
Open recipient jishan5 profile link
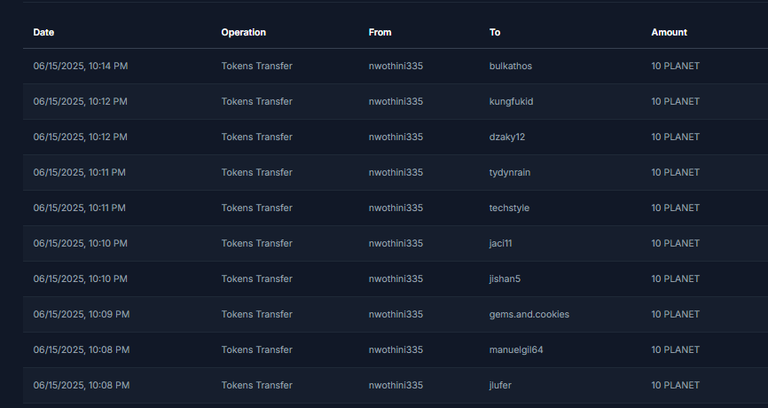(x=505, y=279)
